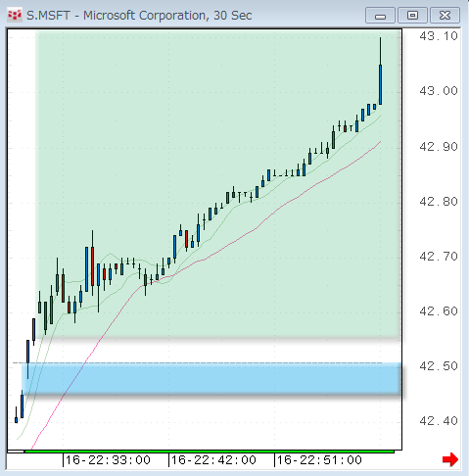Click the 16-22:51:00 time label
Image resolution: width=469 pixels, height=476 pixels.
point(319,460)
